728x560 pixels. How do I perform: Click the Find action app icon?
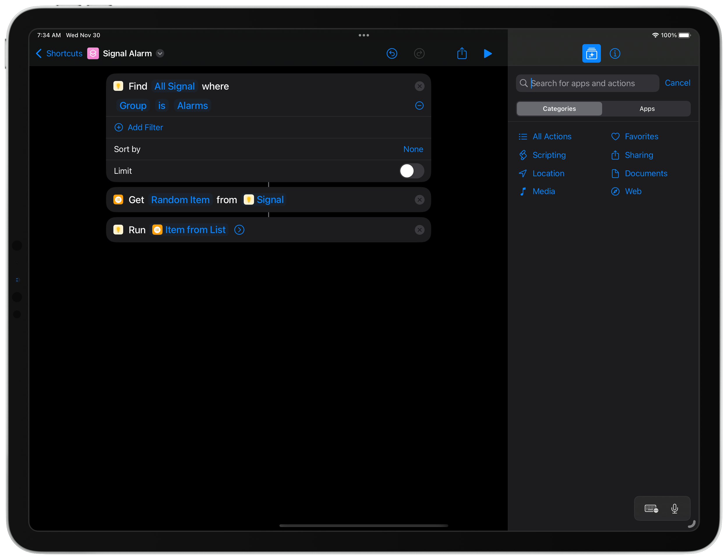coord(118,86)
